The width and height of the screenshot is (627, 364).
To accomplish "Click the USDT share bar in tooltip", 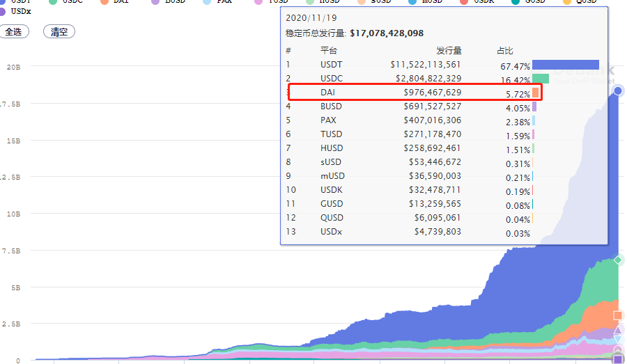I will pos(566,65).
